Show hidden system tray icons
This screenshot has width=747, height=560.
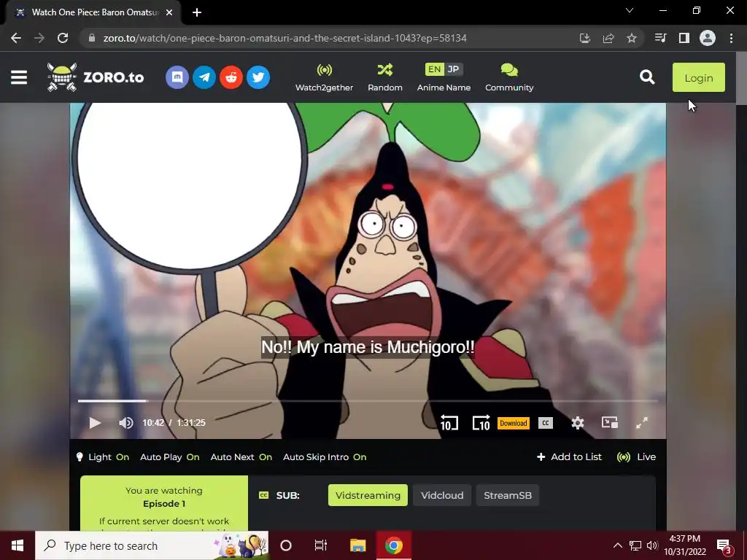617,545
